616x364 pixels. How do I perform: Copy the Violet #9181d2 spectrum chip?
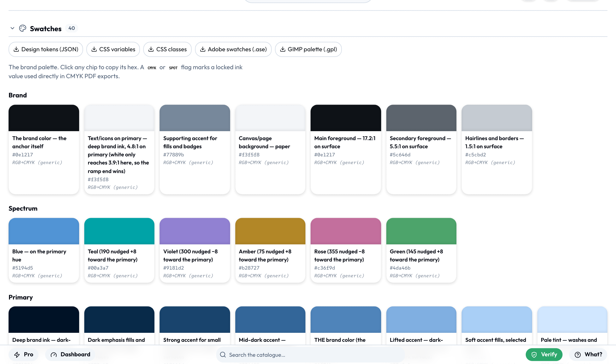[195, 250]
